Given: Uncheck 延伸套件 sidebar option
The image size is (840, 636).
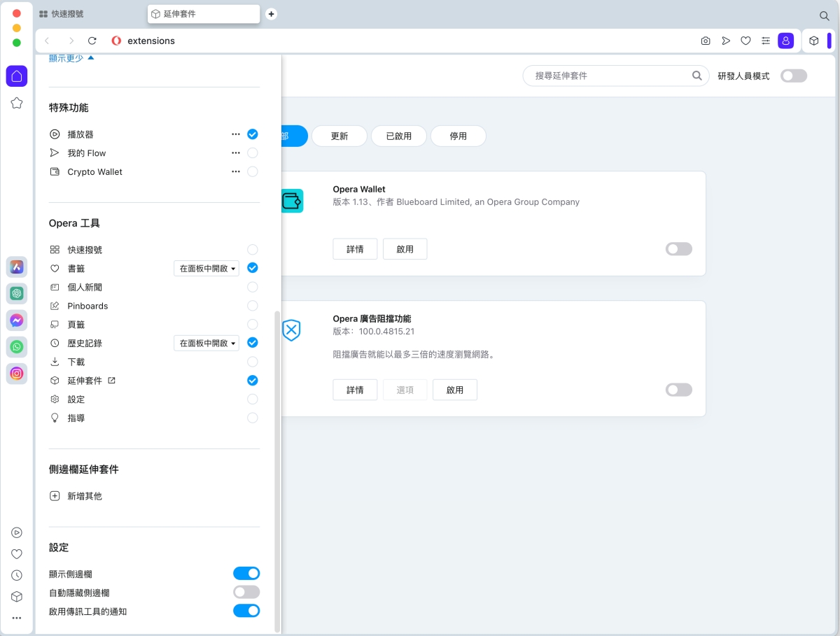Looking at the screenshot, I should coord(253,381).
